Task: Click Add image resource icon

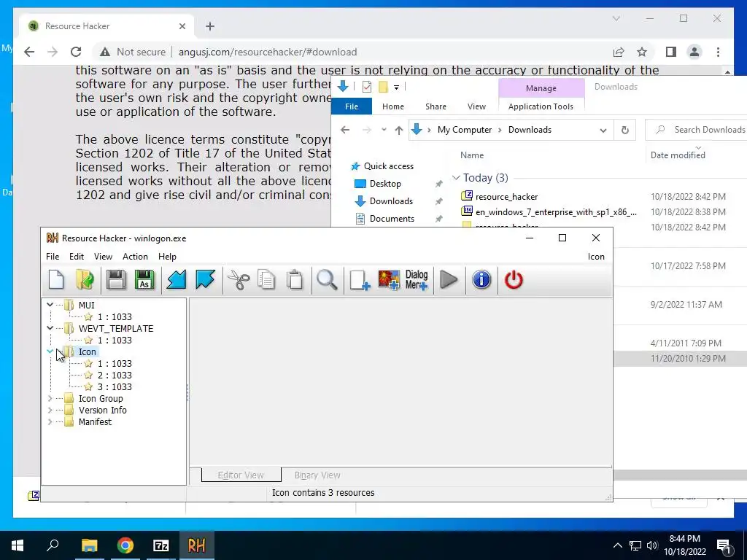Action: (x=389, y=279)
